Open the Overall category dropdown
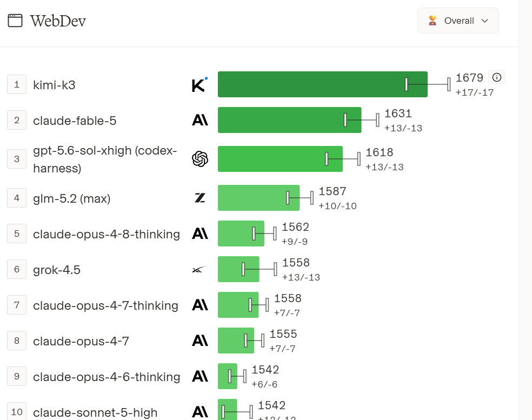The image size is (532, 420). 458,21
